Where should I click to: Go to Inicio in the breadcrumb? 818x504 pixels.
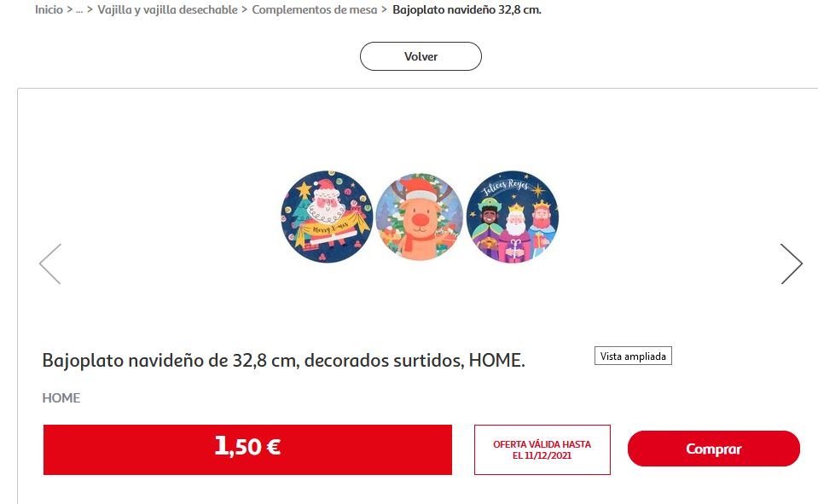tap(49, 9)
